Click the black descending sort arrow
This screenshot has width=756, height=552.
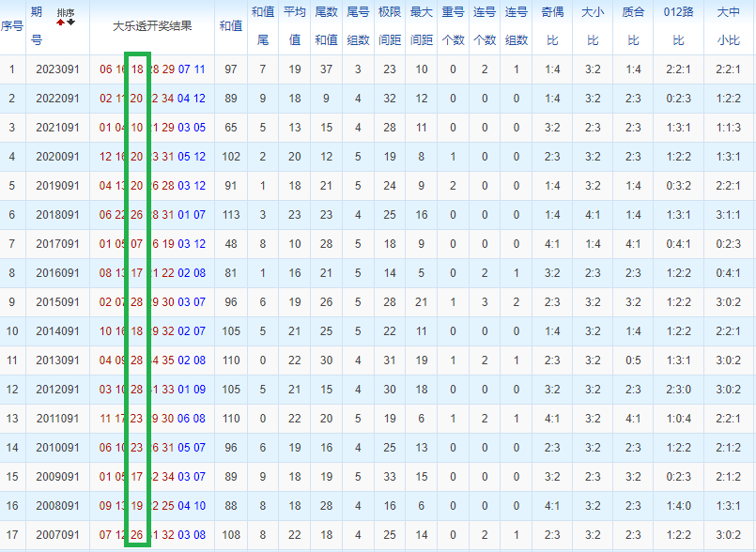click(x=70, y=23)
